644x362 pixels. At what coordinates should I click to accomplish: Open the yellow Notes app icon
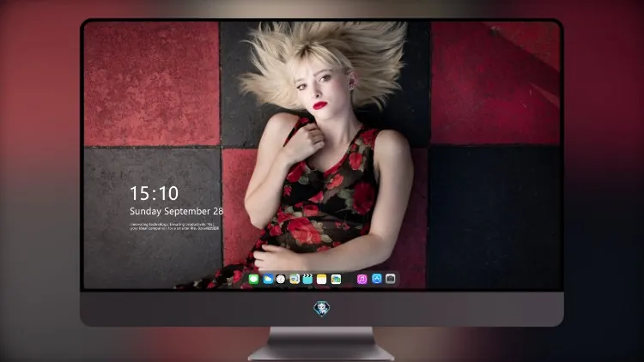[322, 279]
